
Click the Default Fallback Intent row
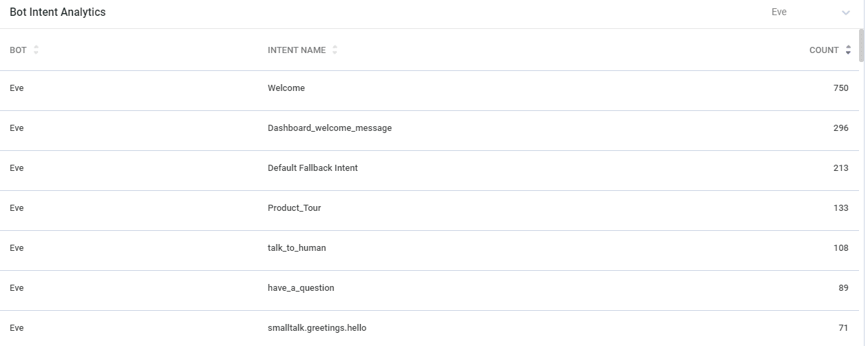[313, 168]
